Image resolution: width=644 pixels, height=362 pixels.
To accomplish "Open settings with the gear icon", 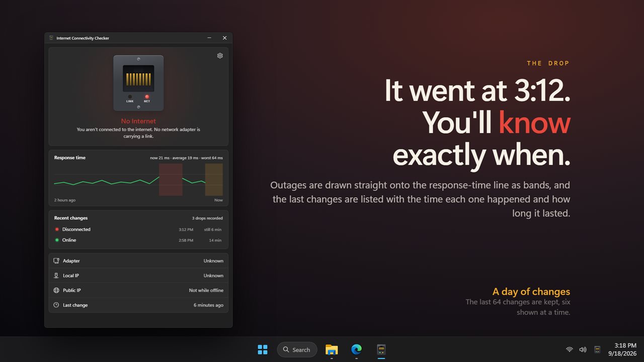I will point(220,56).
